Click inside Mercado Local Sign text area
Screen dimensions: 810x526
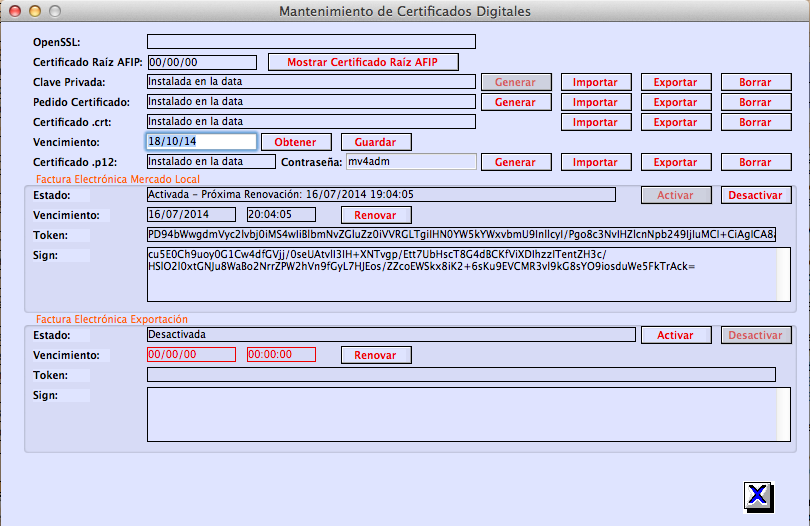click(x=462, y=274)
